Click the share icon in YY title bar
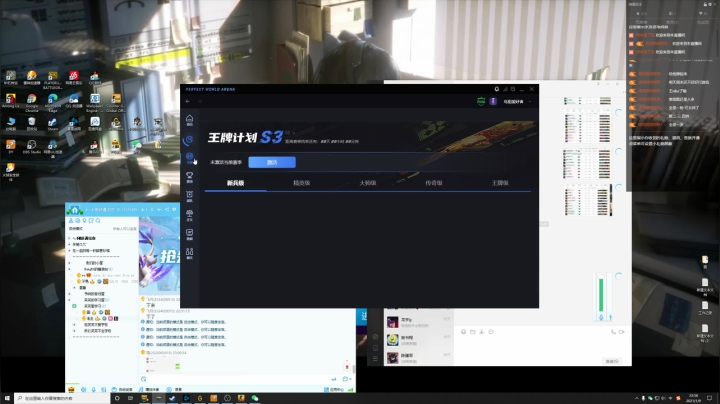The height and width of the screenshot is (404, 720). coord(167,209)
